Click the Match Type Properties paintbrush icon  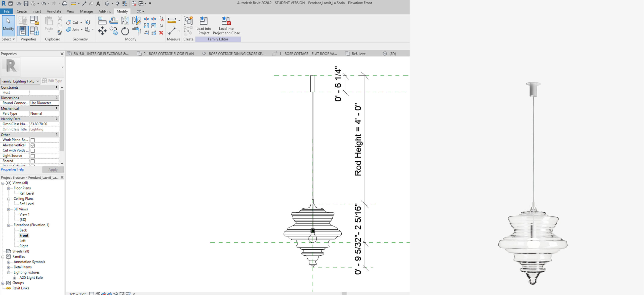click(x=60, y=33)
